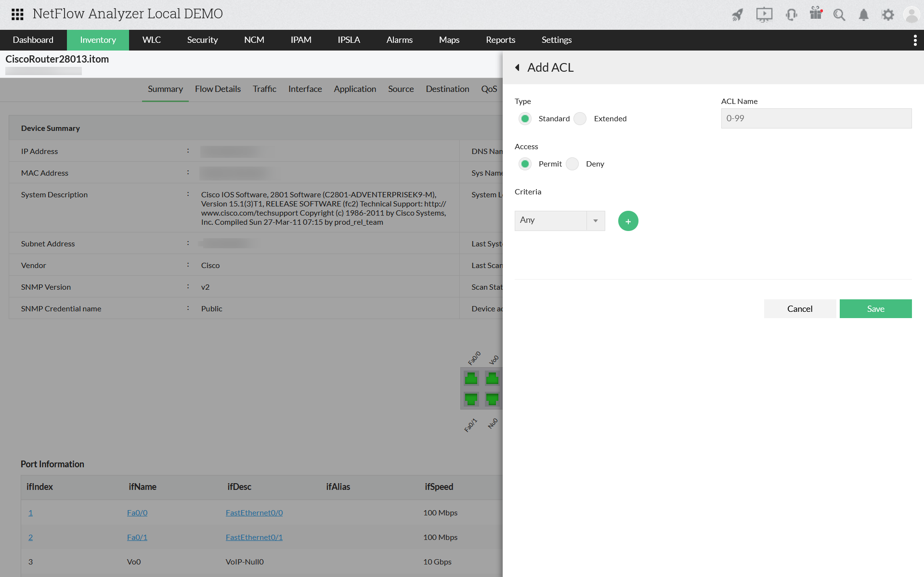Open the global search magnifier icon
This screenshot has width=924, height=577.
pyautogui.click(x=839, y=14)
